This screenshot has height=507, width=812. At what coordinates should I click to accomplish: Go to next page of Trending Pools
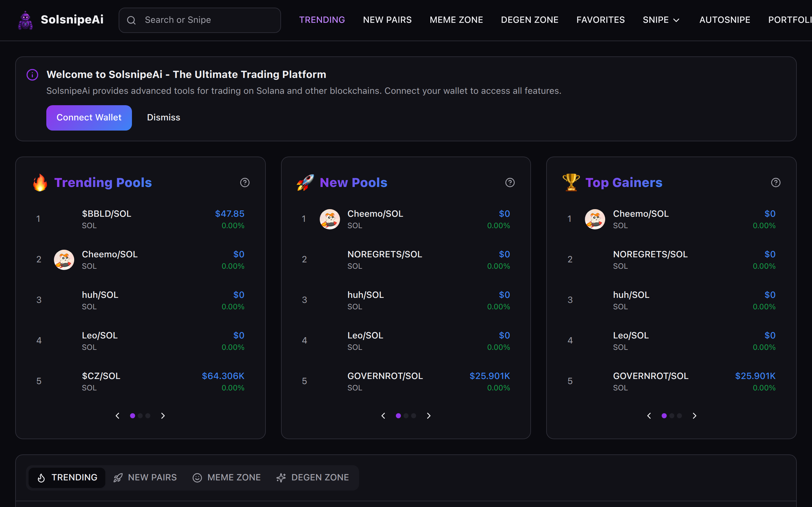pyautogui.click(x=163, y=416)
